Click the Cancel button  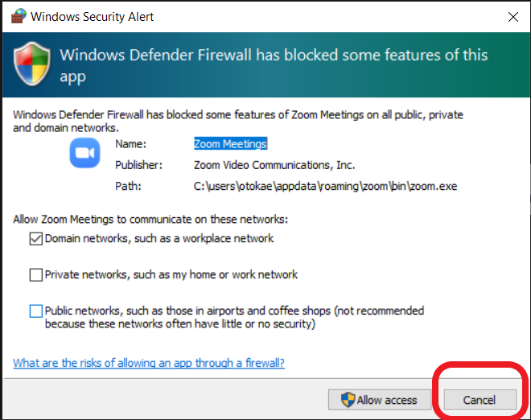480,400
